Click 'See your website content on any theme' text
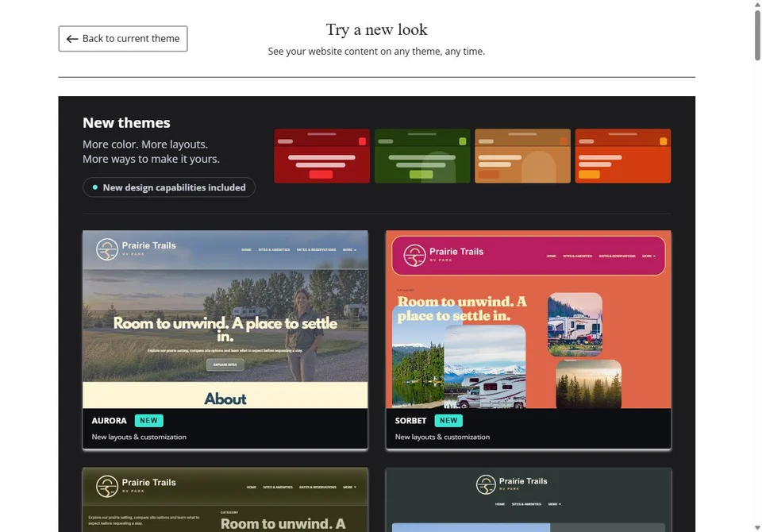Screen dimensions: 762x532 354,52
